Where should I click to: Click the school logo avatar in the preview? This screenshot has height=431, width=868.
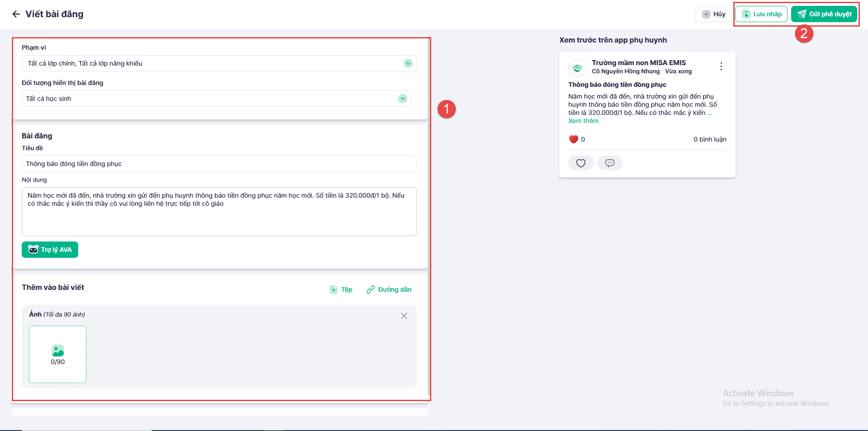pyautogui.click(x=577, y=68)
